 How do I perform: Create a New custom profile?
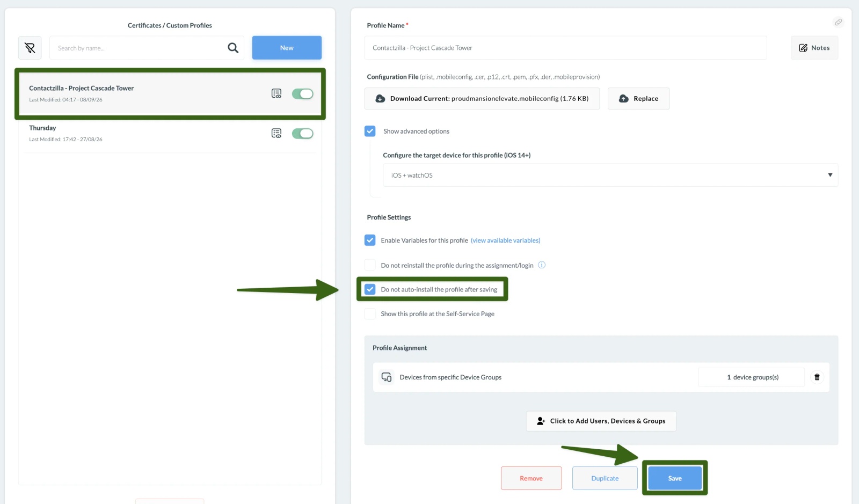click(x=287, y=48)
